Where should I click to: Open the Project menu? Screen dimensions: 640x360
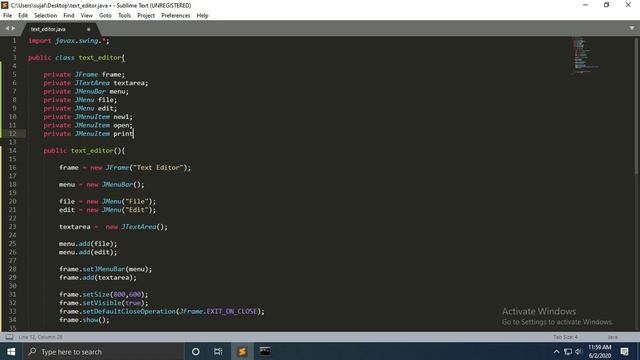[x=146, y=16]
